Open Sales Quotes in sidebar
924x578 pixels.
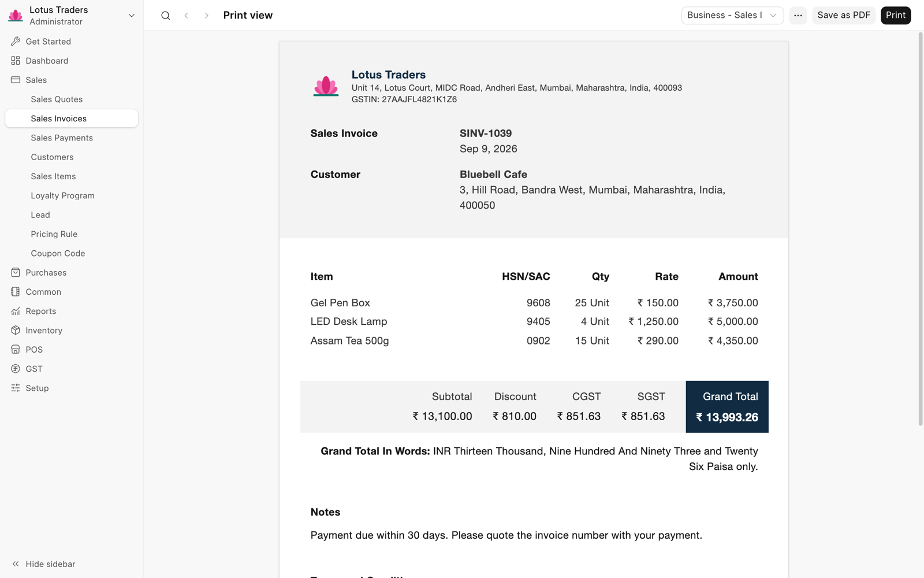pyautogui.click(x=72, y=99)
